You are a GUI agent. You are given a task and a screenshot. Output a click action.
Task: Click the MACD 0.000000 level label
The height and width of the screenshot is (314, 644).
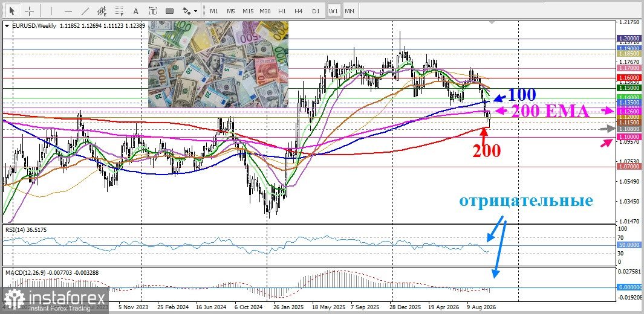[628, 287]
